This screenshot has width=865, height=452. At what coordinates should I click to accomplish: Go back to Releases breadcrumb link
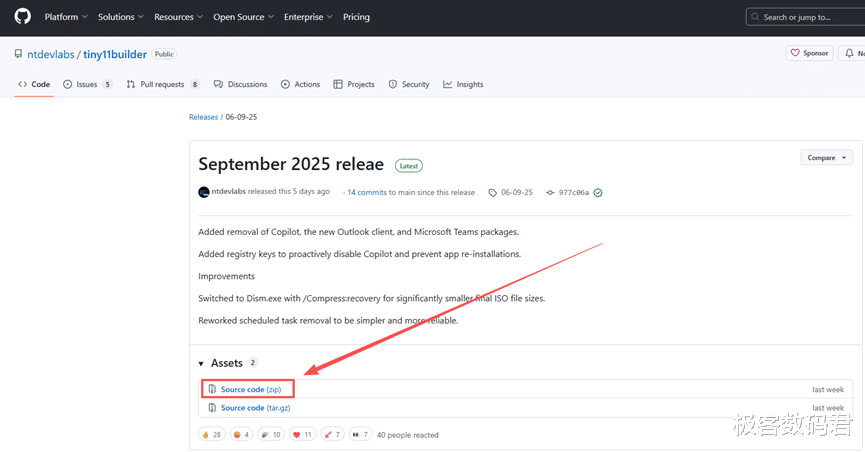point(204,117)
